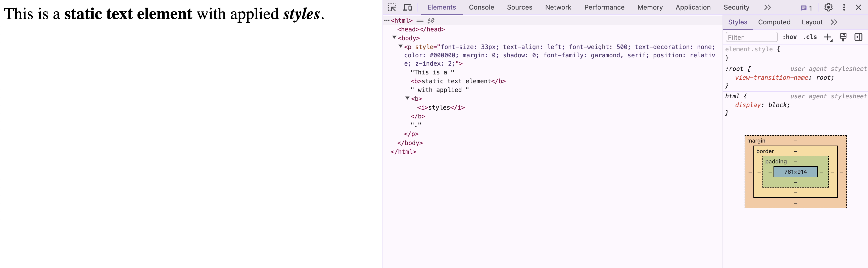Open the Network tab
868x268 pixels.
click(558, 7)
